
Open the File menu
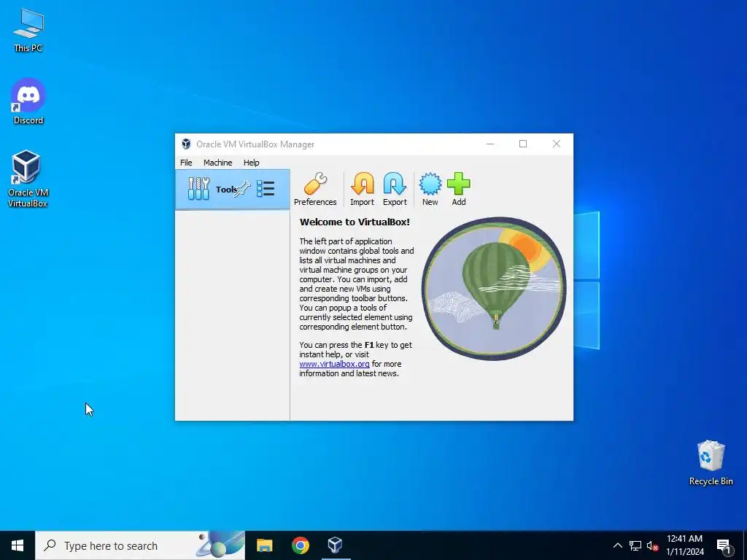(x=186, y=163)
